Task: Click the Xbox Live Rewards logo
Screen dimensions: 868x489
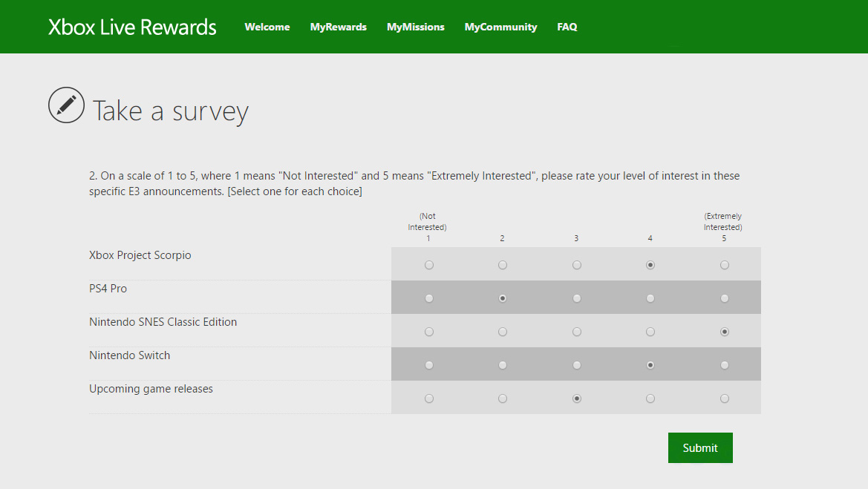Action: tap(132, 27)
